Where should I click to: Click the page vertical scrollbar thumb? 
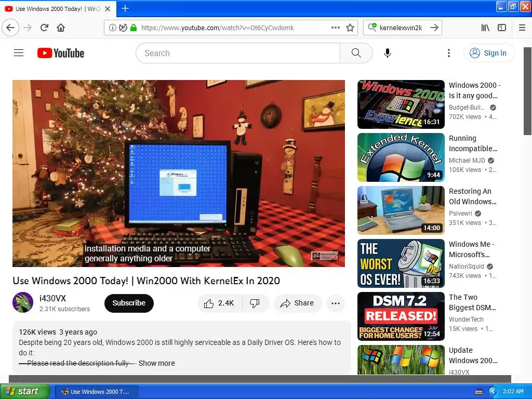(x=528, y=91)
